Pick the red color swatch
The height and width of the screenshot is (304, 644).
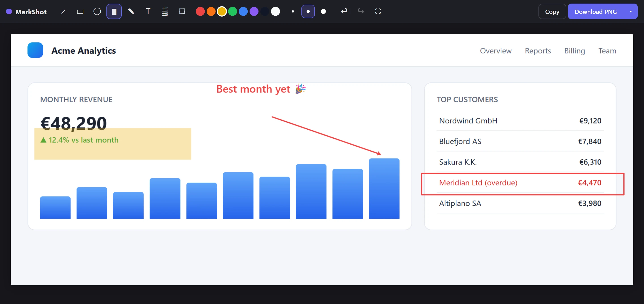tap(200, 11)
